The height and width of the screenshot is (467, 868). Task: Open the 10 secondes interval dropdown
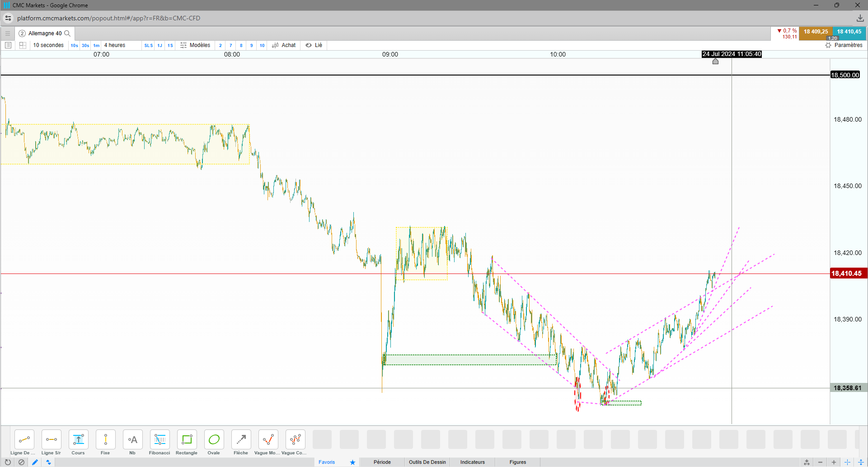coord(48,45)
